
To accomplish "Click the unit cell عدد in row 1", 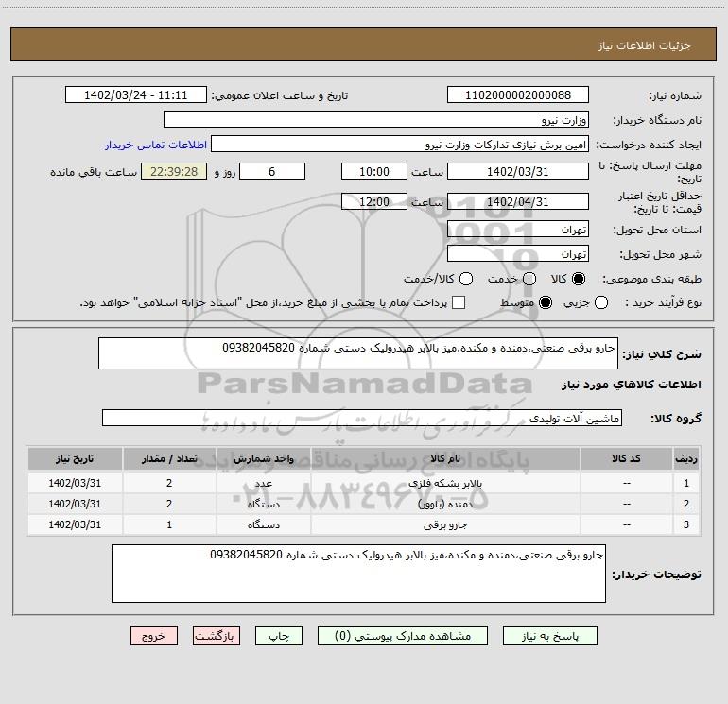I will [263, 483].
